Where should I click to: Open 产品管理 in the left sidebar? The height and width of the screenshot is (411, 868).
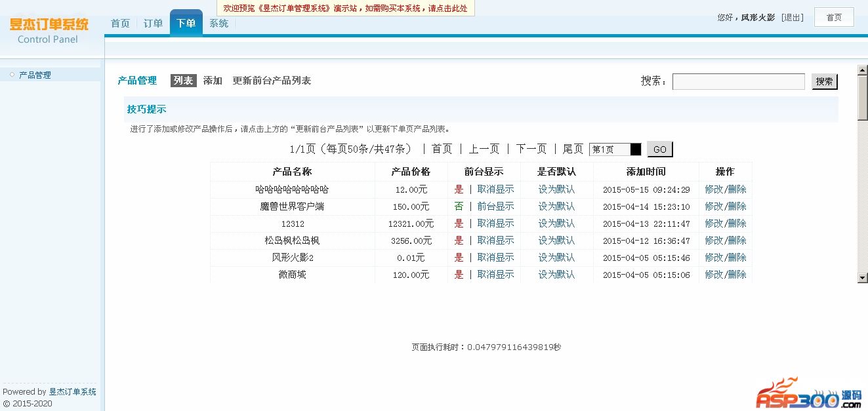(35, 75)
